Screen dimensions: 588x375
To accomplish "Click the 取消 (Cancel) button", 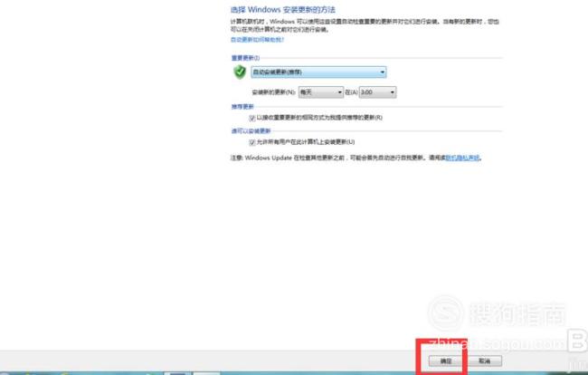I will coord(485,361).
